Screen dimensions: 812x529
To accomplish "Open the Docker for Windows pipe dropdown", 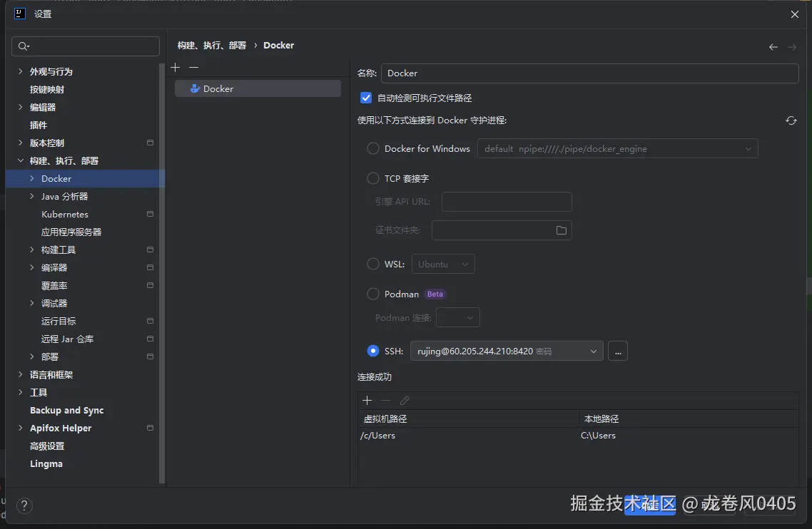I will 617,148.
